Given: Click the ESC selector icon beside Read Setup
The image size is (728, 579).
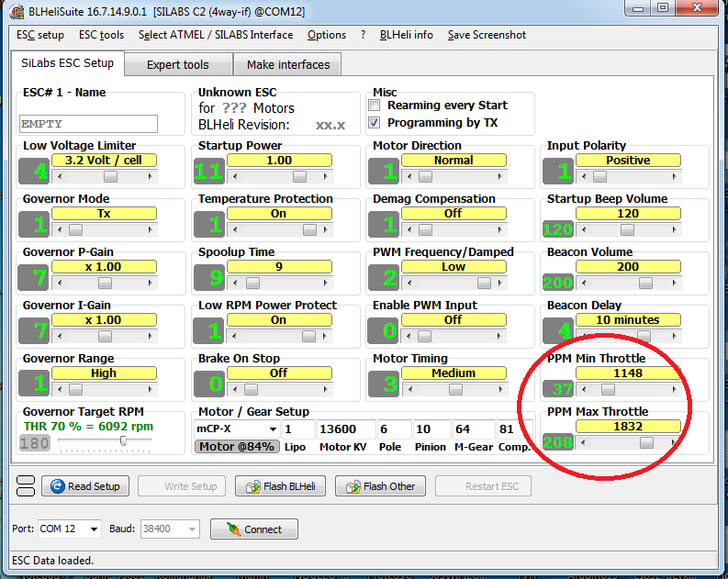Looking at the screenshot, I should (x=26, y=485).
